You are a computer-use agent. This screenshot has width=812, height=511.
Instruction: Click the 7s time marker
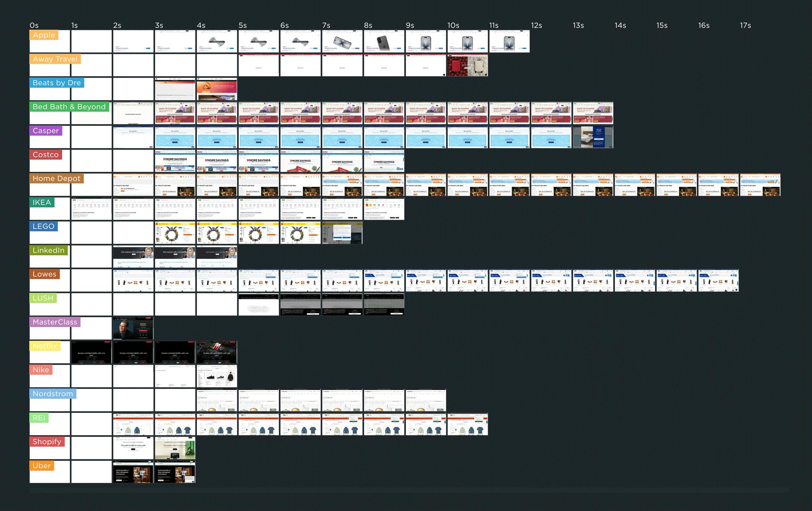pos(326,25)
